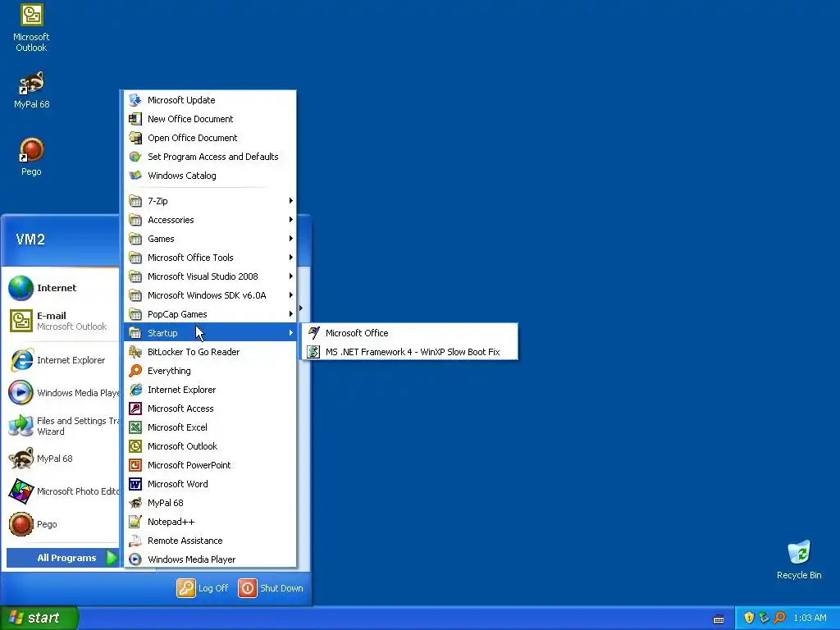Expand the 7-Zip program folder

click(x=210, y=201)
